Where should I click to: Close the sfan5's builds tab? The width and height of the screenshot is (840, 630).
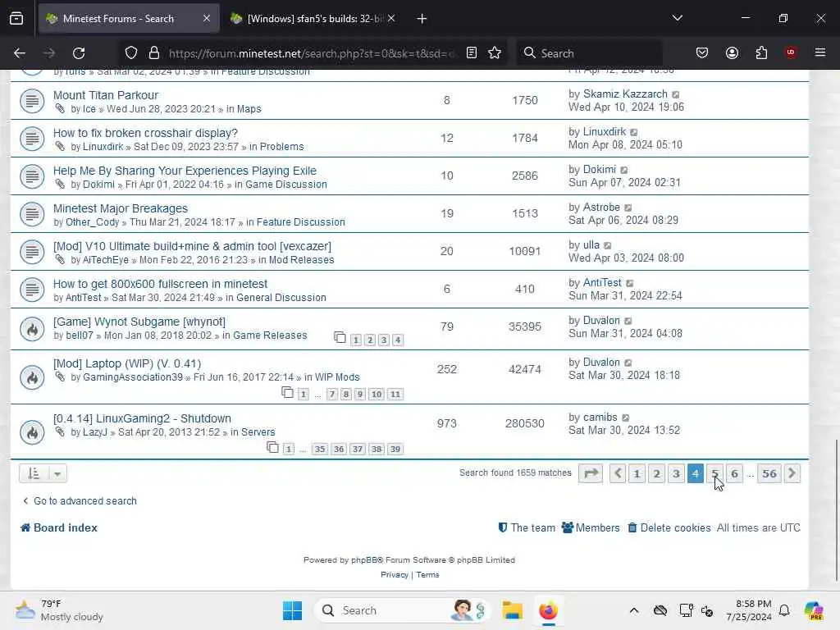pyautogui.click(x=391, y=19)
